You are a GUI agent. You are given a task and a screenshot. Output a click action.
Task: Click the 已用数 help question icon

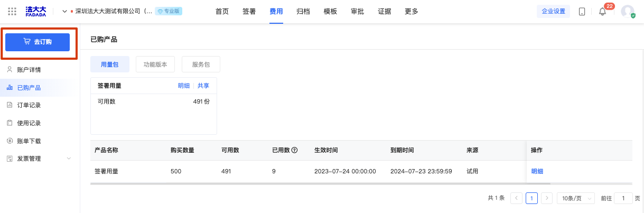(x=294, y=150)
